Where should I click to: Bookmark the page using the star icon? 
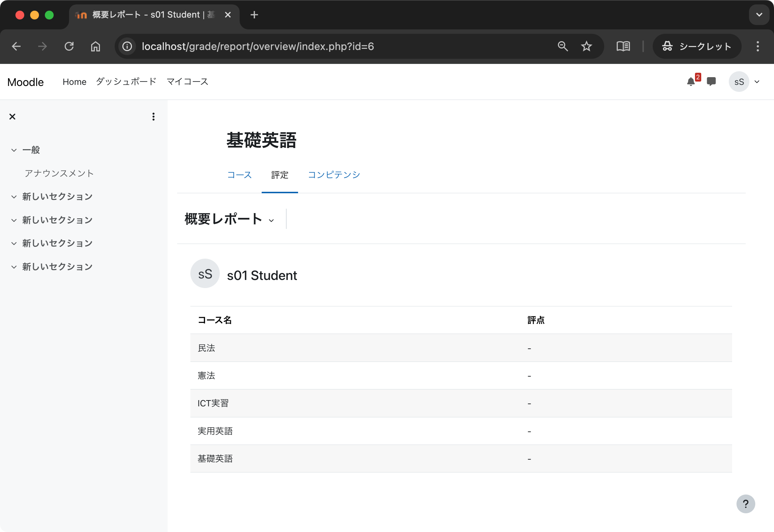(586, 46)
